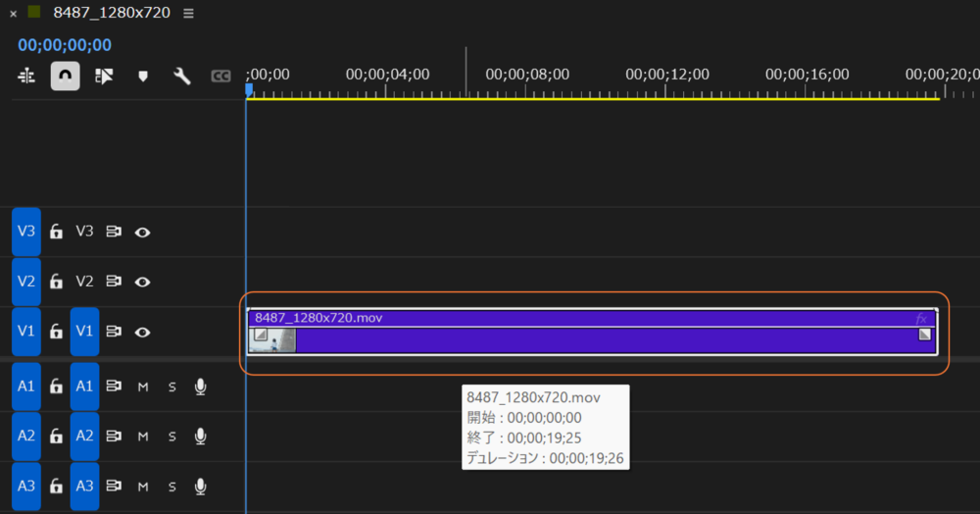Toggle sync lock on V2 track
980x514 pixels.
click(114, 282)
